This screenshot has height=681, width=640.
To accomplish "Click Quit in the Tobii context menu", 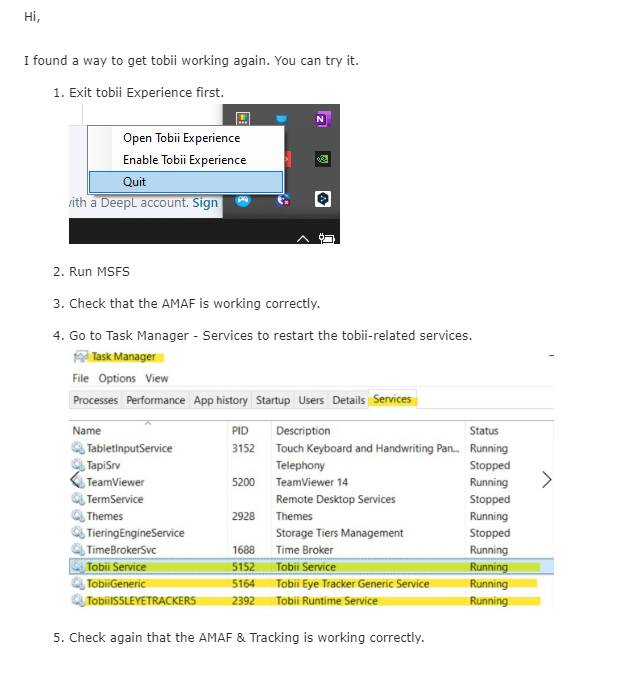I will (x=186, y=182).
